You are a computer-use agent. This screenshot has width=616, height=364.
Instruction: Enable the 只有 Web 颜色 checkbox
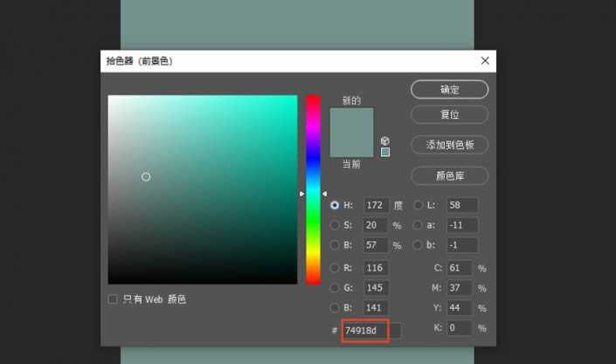click(x=113, y=299)
